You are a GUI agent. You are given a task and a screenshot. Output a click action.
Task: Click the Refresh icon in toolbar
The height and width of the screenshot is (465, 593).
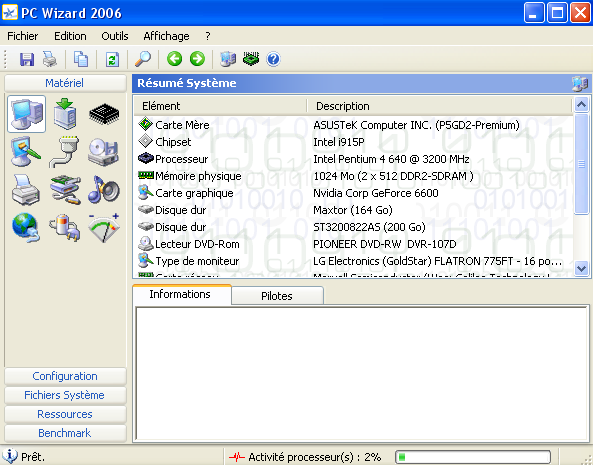point(112,59)
